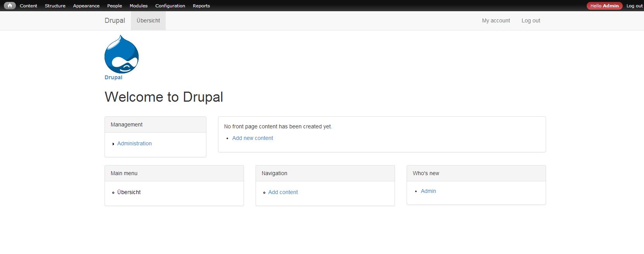This screenshot has width=644, height=254.
Task: Open People admin menu
Action: [115, 6]
